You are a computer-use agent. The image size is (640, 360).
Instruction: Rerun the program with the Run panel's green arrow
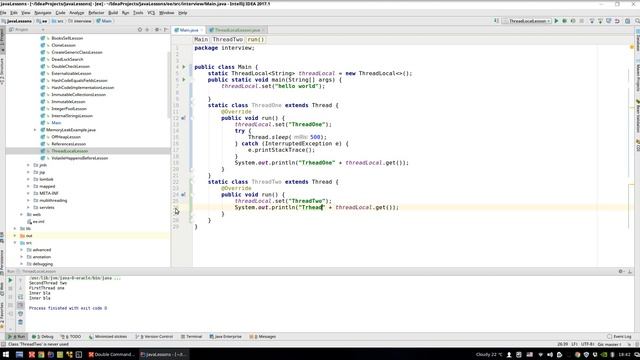(x=10, y=280)
